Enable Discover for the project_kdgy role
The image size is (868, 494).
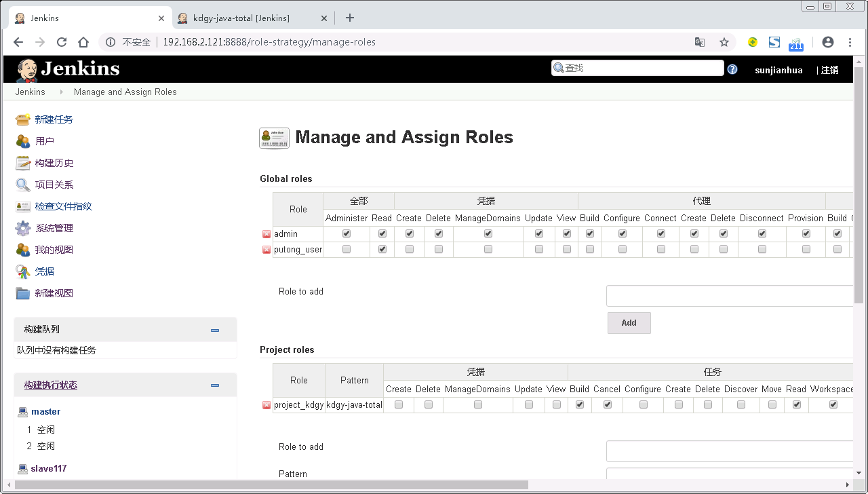point(741,404)
